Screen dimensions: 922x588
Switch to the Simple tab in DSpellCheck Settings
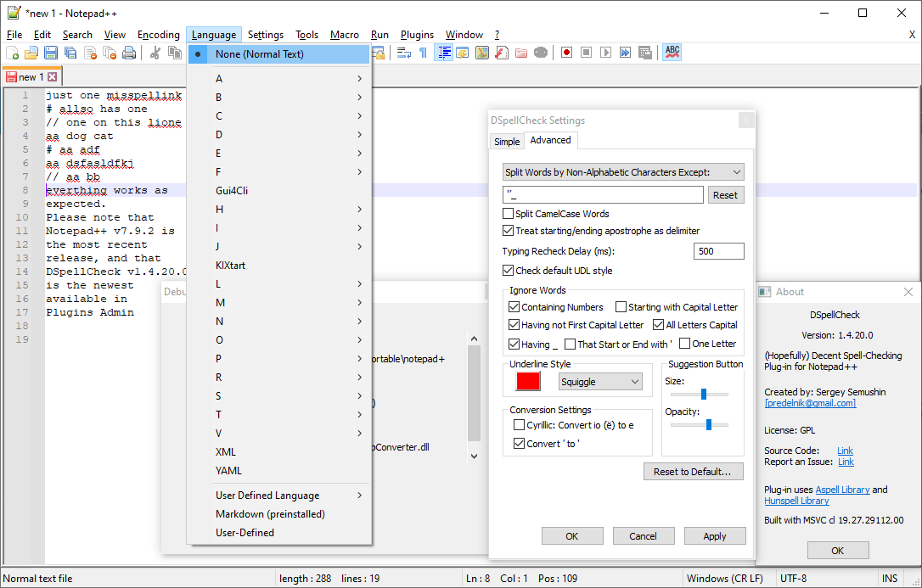507,141
